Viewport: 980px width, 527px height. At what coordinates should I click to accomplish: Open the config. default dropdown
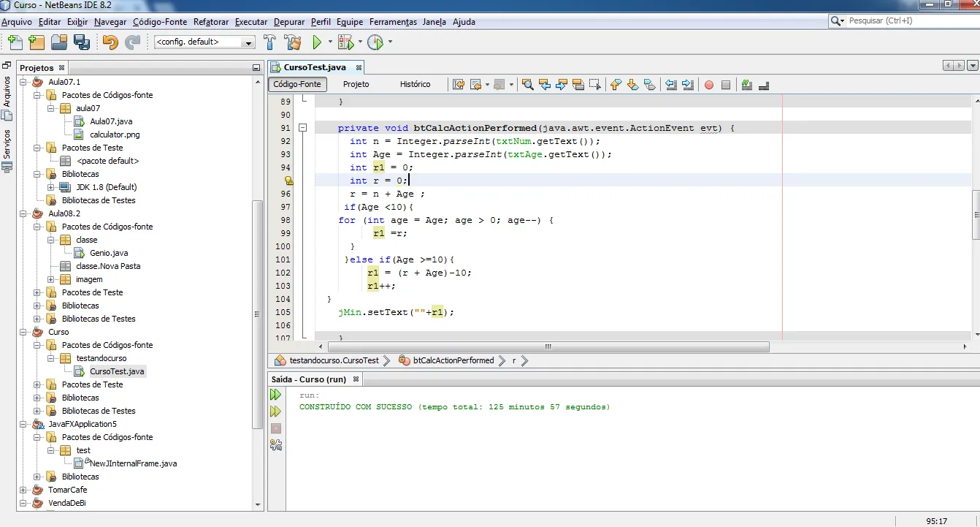point(204,42)
